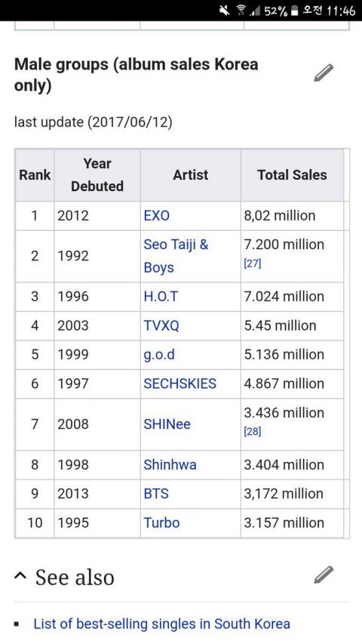Open the SHINee artist link
Screen dimensions: 362x644
(167, 424)
